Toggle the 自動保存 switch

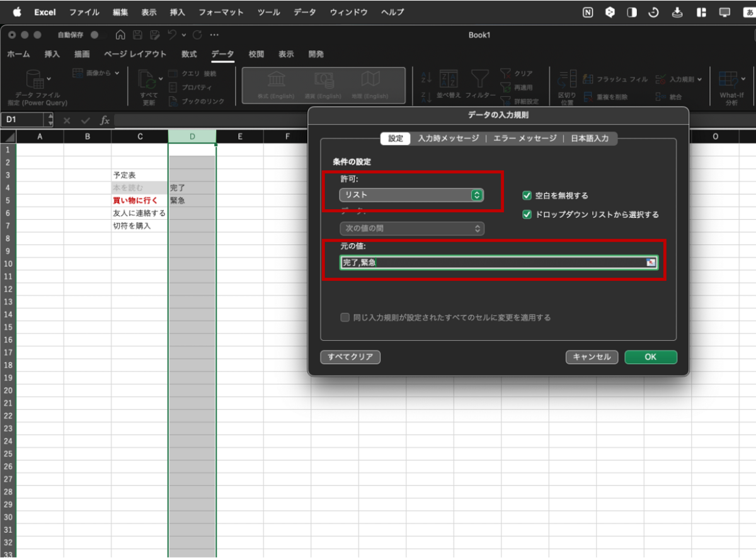94,35
